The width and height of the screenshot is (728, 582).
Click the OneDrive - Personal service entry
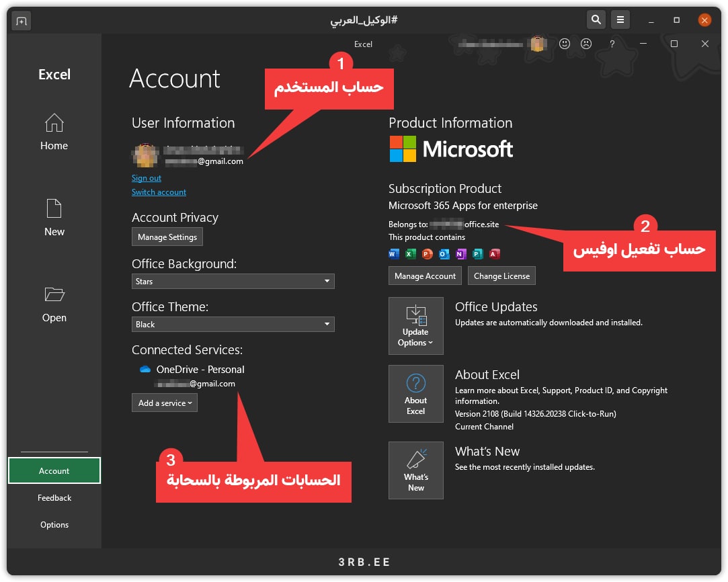(x=200, y=370)
